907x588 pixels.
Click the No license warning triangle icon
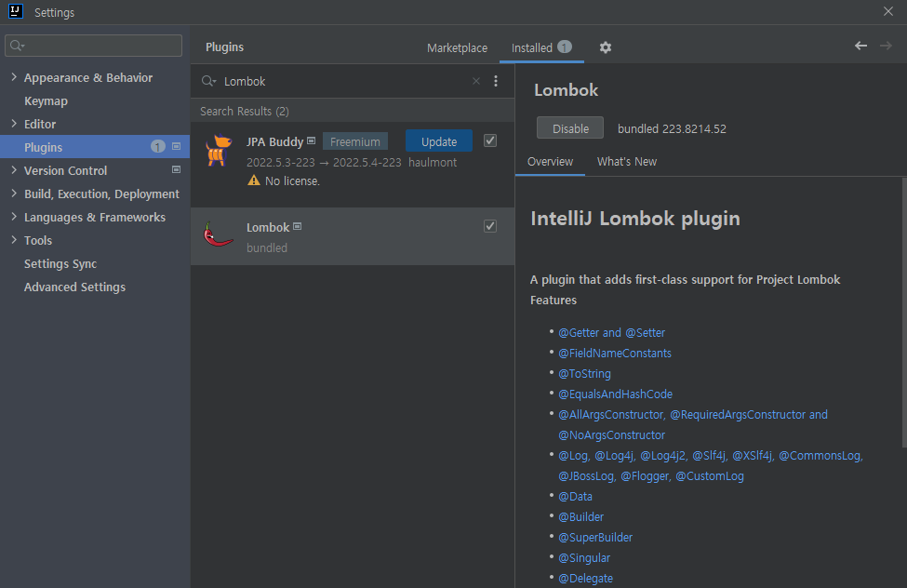point(253,180)
